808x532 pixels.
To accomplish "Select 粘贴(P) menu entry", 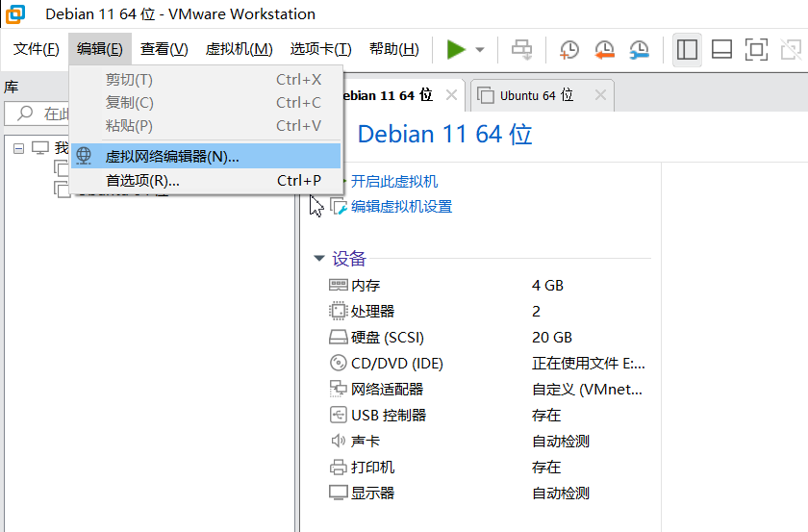I will pyautogui.click(x=206, y=126).
